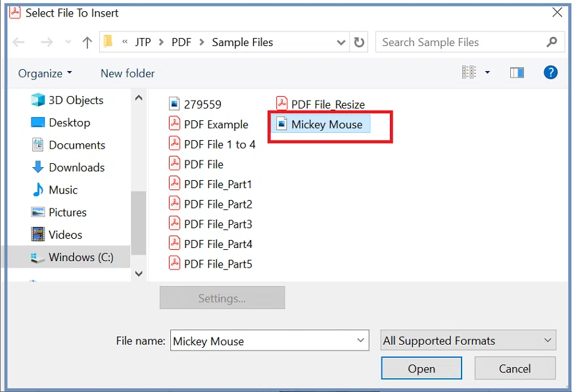
Task: Close the Select File To Insert dialog
Action: coord(557,12)
